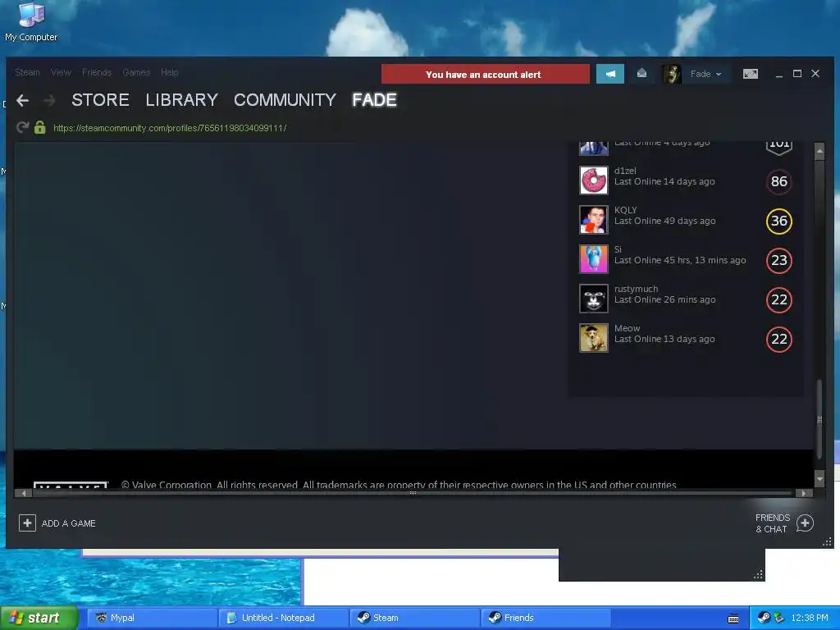Open the Steam menu
This screenshot has height=630, width=840.
(x=27, y=72)
